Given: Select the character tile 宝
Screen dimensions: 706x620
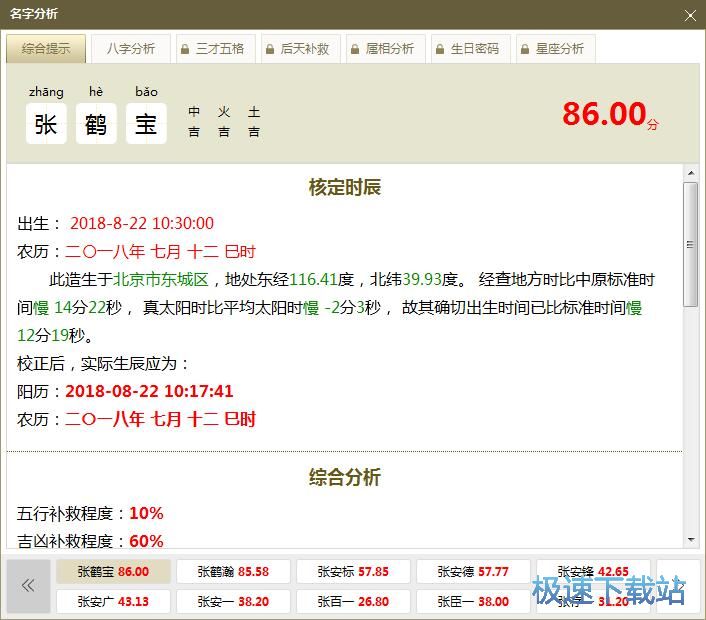Looking at the screenshot, I should (146, 124).
